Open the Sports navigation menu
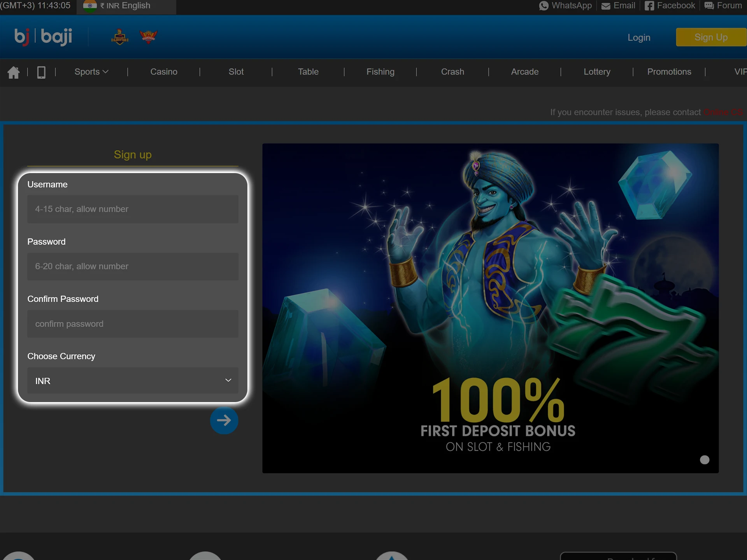 [x=91, y=72]
